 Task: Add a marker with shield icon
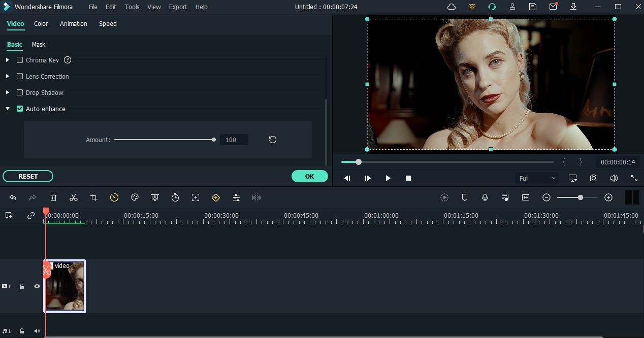(465, 197)
